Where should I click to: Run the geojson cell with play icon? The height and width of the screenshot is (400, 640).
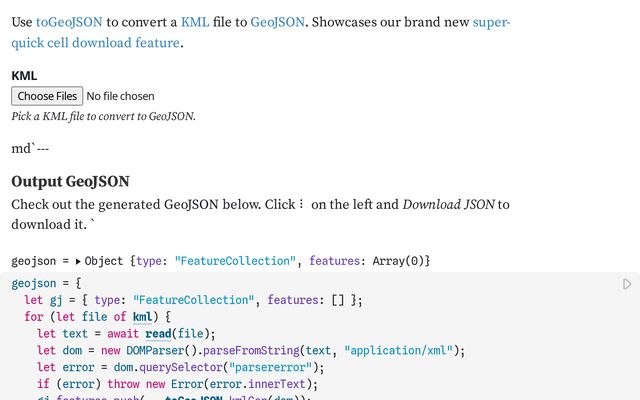click(627, 284)
